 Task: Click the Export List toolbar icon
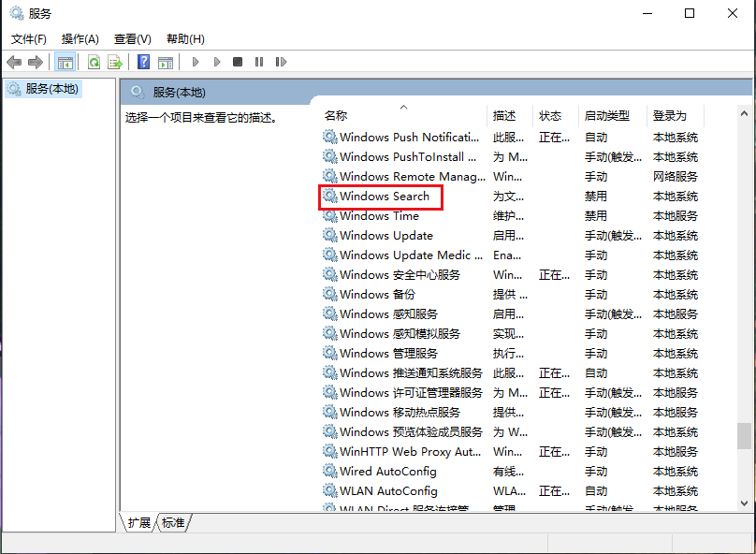pyautogui.click(x=115, y=62)
